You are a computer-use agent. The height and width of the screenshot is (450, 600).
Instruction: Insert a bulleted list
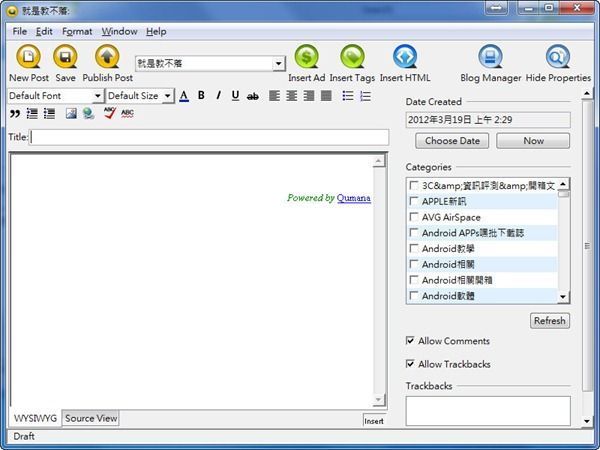348,96
